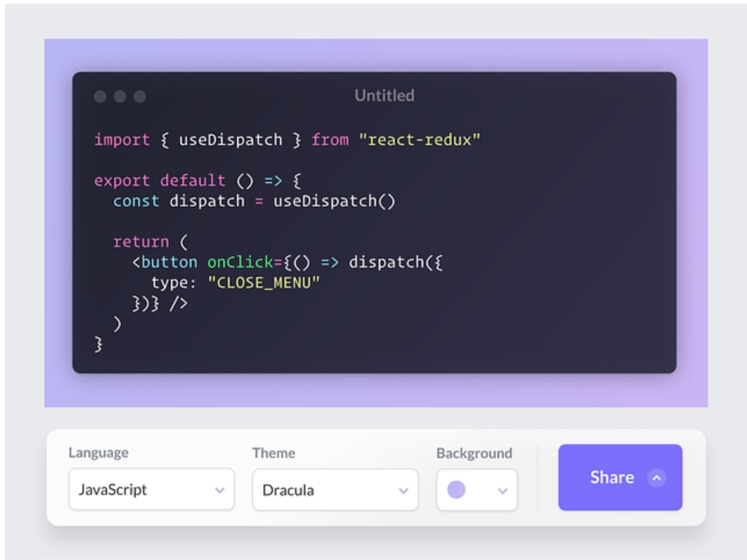
Task: Open the Language dropdown showing JavaScript
Action: click(x=152, y=489)
